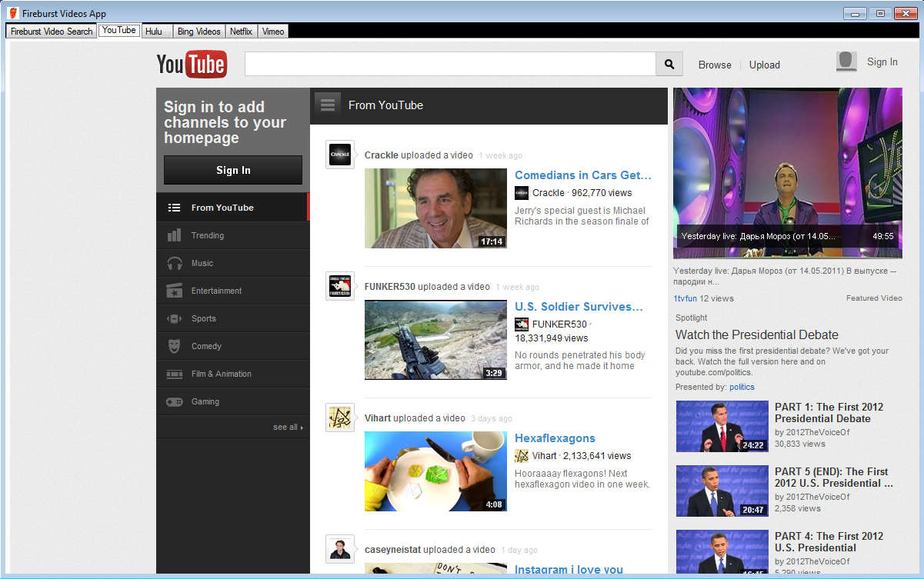924x579 pixels.
Task: Click in the YouTube search text field
Action: coord(450,65)
